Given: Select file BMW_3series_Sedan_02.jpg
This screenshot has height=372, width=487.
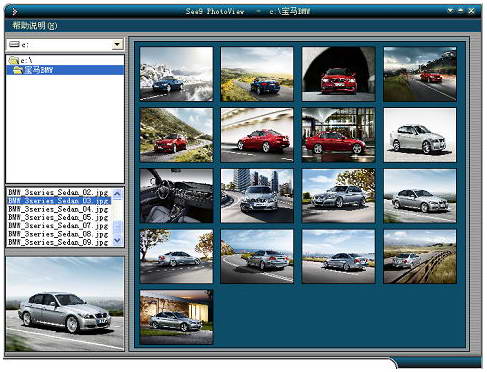Looking at the screenshot, I should coord(58,192).
